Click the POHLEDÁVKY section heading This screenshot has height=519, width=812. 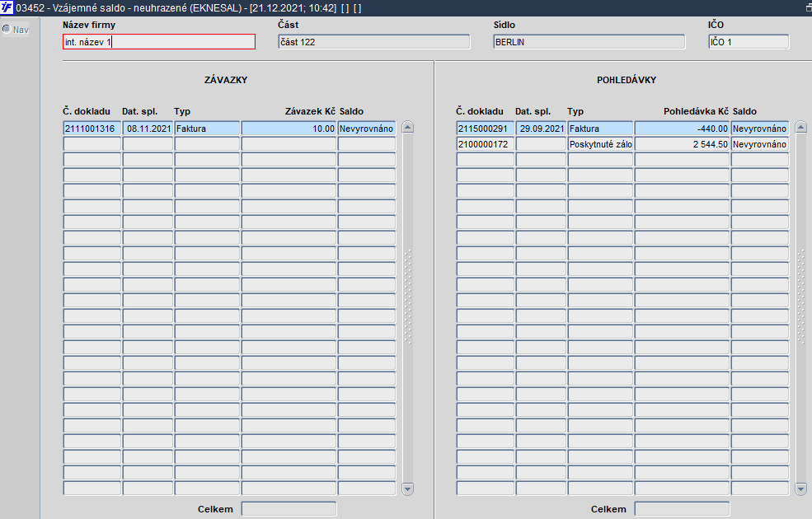(x=627, y=80)
